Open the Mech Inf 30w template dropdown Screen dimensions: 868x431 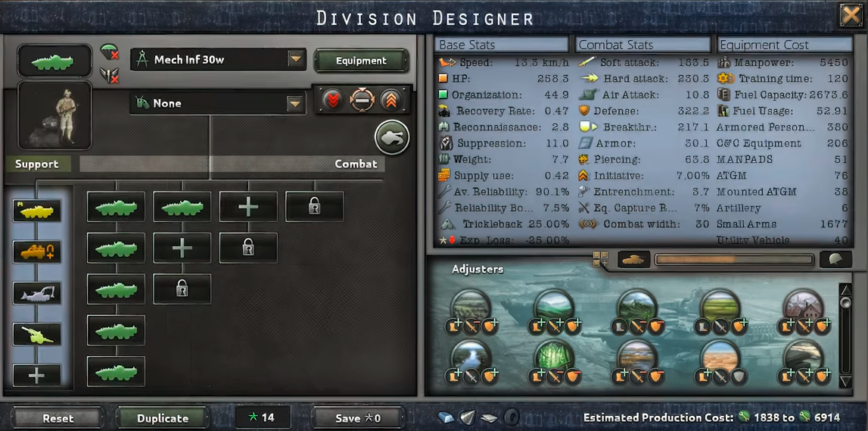(218, 59)
